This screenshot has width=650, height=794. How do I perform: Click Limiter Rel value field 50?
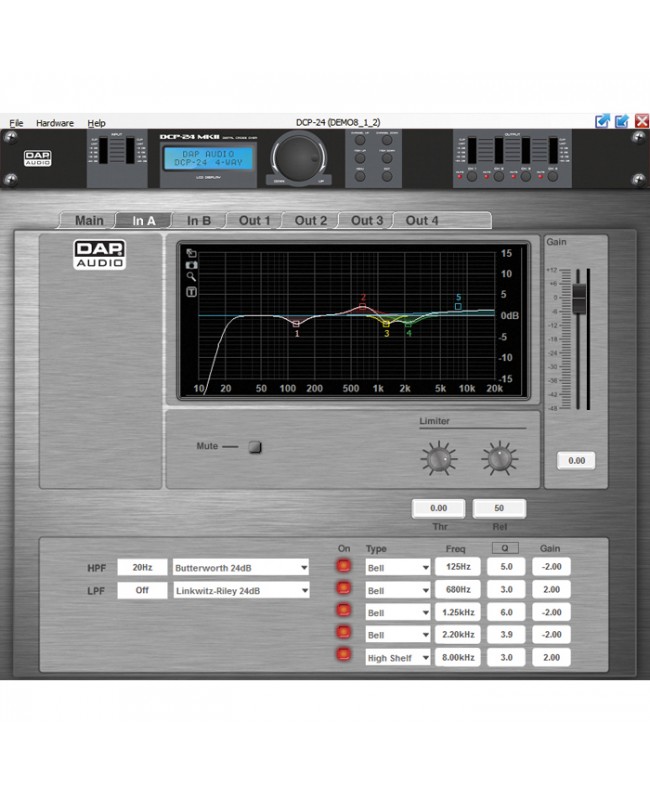pos(499,508)
